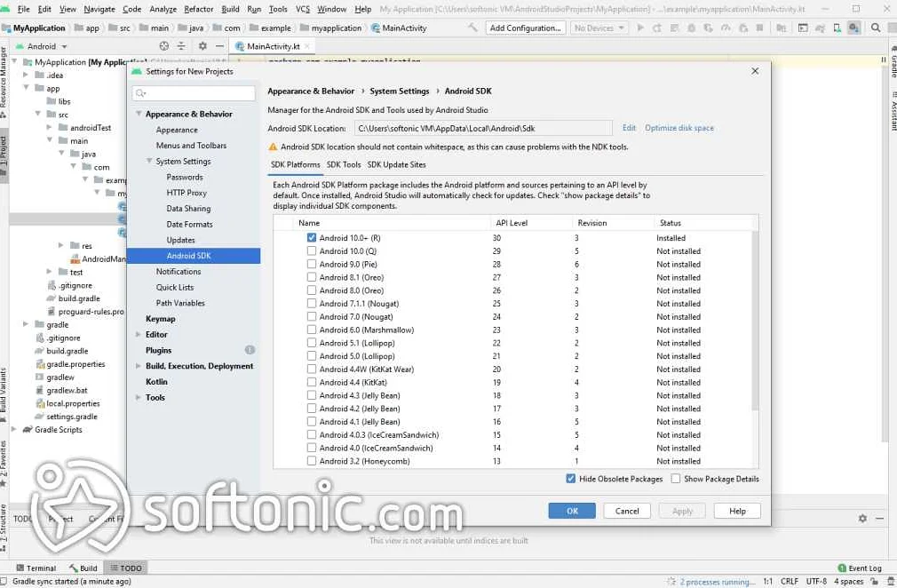Collapse Appearance & Behavior settings group
The height and width of the screenshot is (588, 897).
pos(139,114)
